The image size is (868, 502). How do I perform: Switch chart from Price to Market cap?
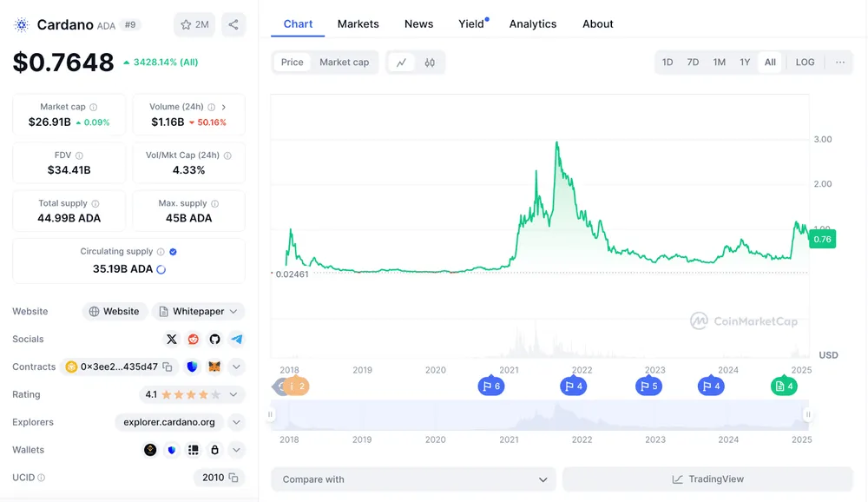point(345,62)
